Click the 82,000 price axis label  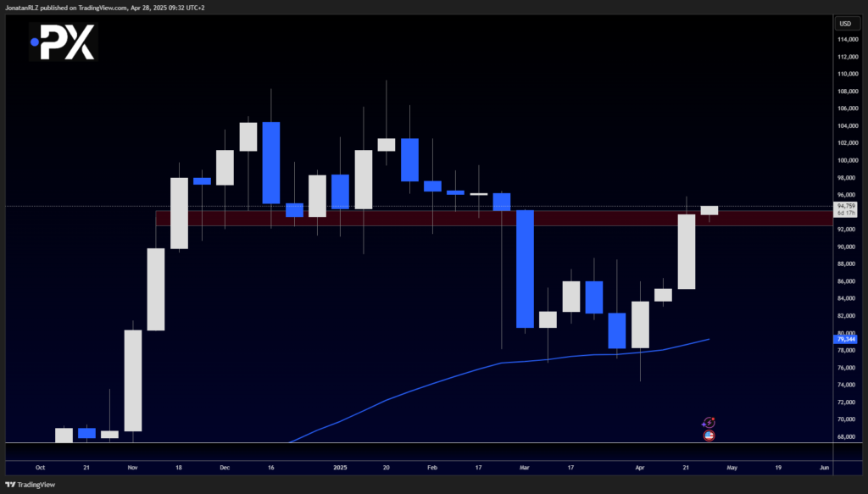click(x=848, y=316)
